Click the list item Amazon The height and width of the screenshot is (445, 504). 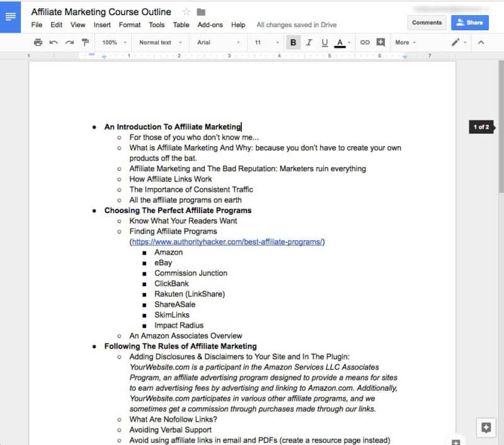point(168,252)
